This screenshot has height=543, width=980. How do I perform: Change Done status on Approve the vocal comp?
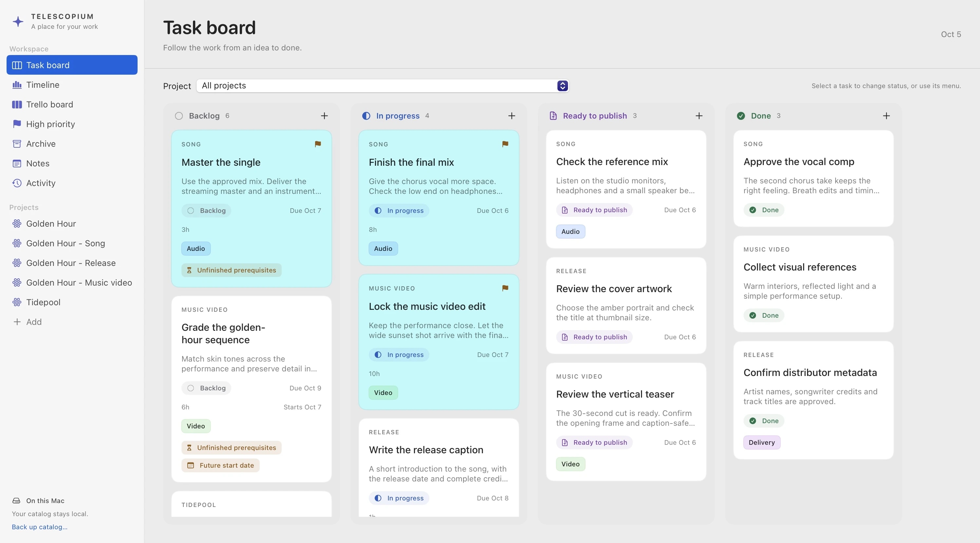pos(763,210)
